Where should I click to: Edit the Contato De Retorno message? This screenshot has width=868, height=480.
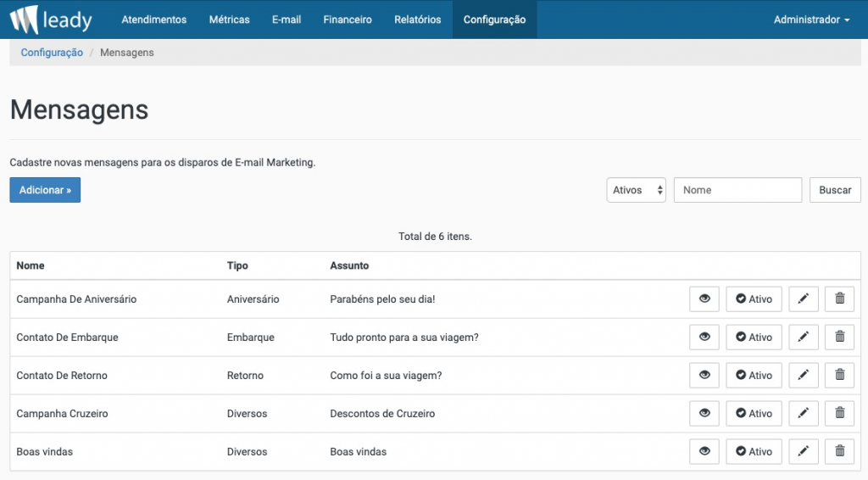[x=804, y=376]
